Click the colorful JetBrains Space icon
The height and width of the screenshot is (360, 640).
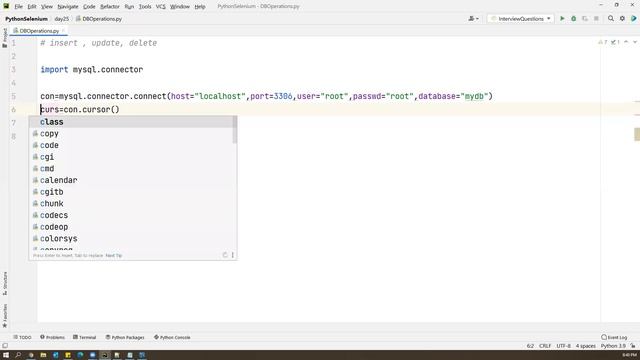(633, 18)
